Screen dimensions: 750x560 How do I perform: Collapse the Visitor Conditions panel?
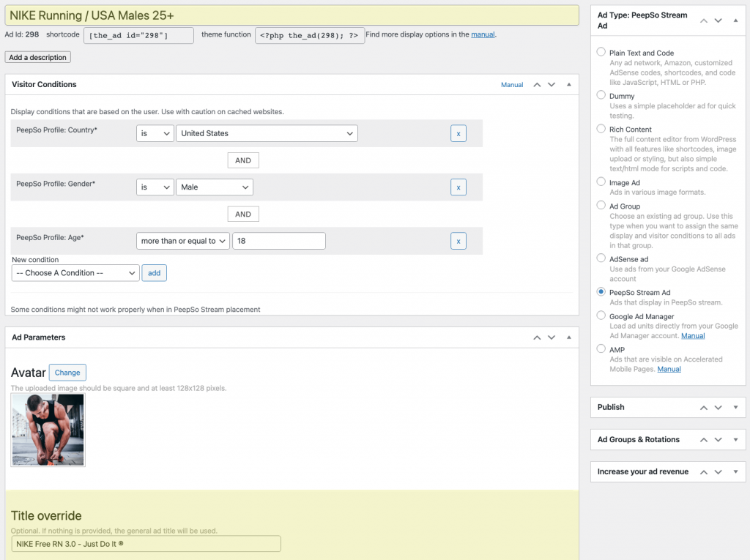pos(568,85)
